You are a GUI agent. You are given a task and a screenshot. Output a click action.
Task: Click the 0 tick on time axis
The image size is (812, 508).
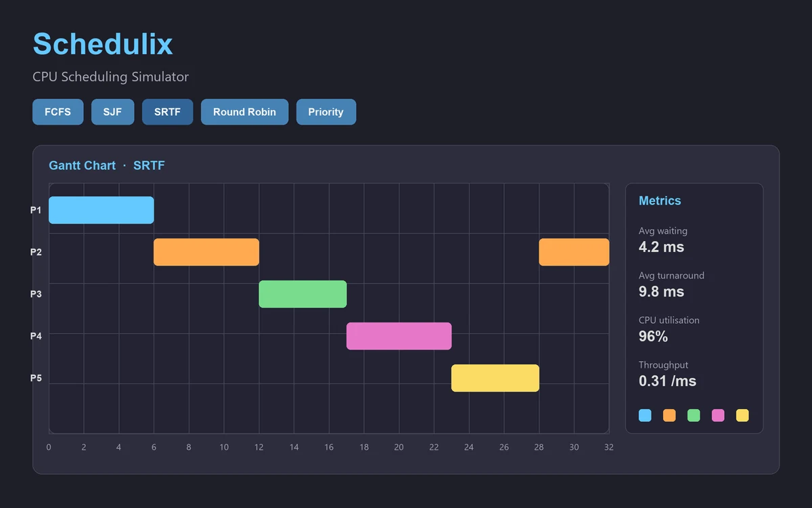tap(49, 447)
